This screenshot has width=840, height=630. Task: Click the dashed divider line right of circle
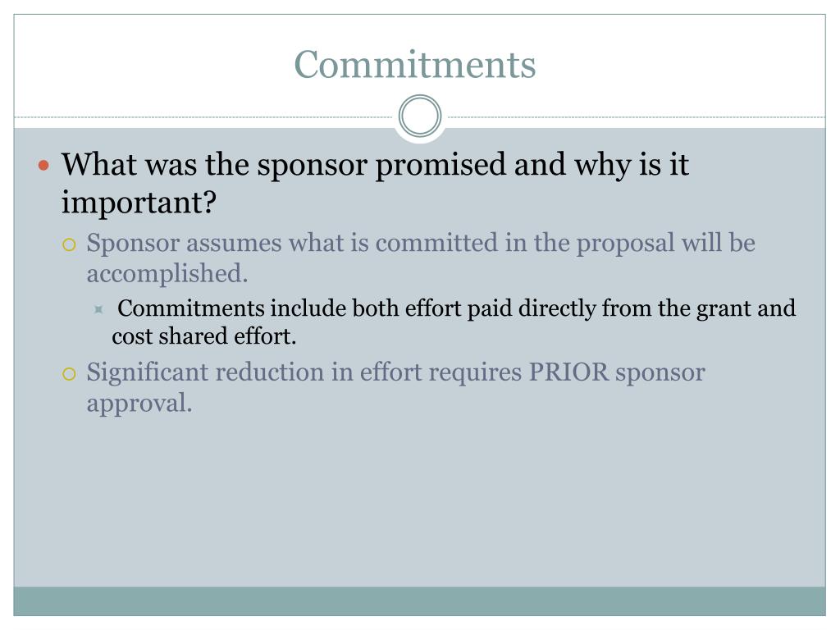634,116
